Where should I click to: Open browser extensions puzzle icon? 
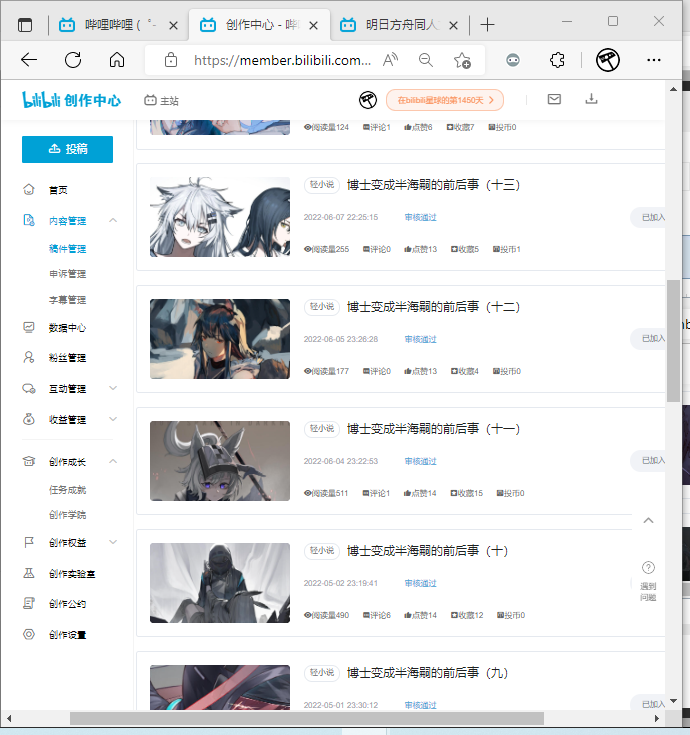pos(558,60)
